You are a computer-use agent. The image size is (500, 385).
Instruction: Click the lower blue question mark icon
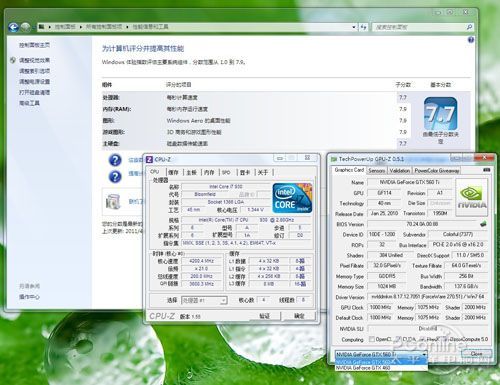pyautogui.click(x=115, y=176)
